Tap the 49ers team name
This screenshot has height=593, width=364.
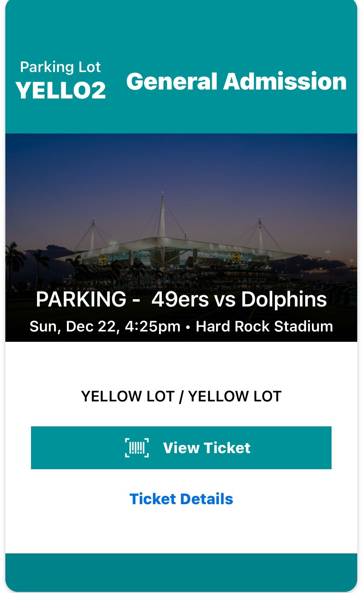point(180,299)
